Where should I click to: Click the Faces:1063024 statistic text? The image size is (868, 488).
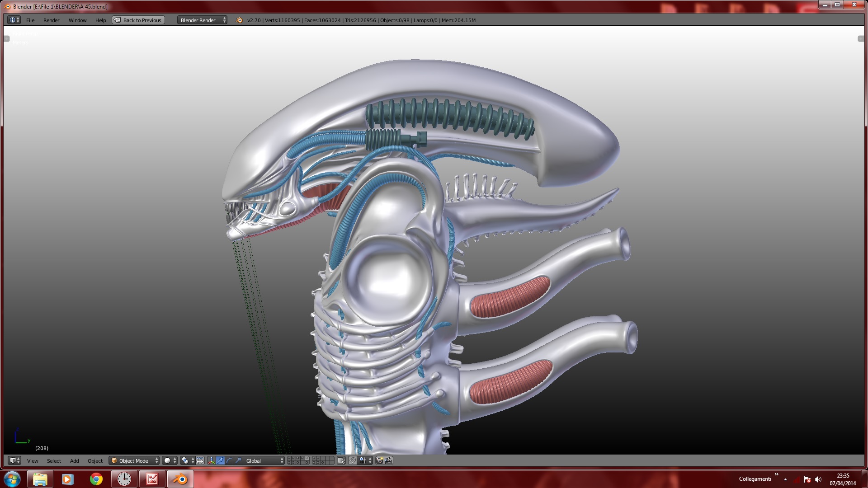tap(322, 20)
